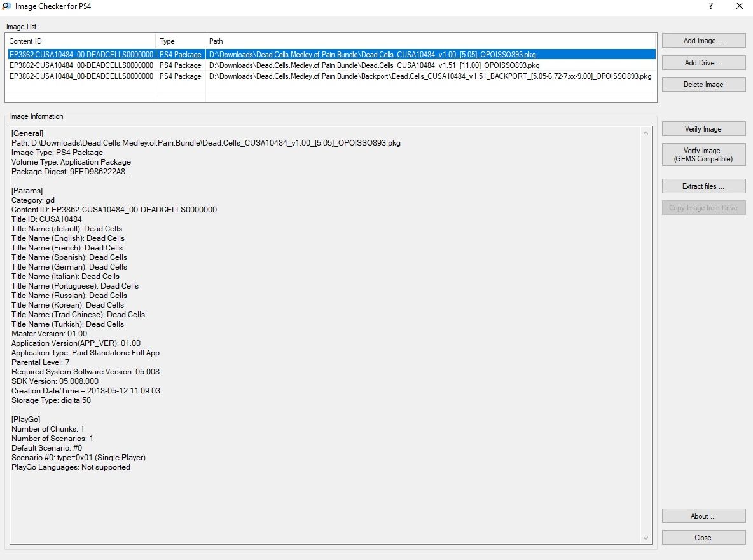The width and height of the screenshot is (753, 560).
Task: Click the Content ID cell in third row
Action: 81,76
